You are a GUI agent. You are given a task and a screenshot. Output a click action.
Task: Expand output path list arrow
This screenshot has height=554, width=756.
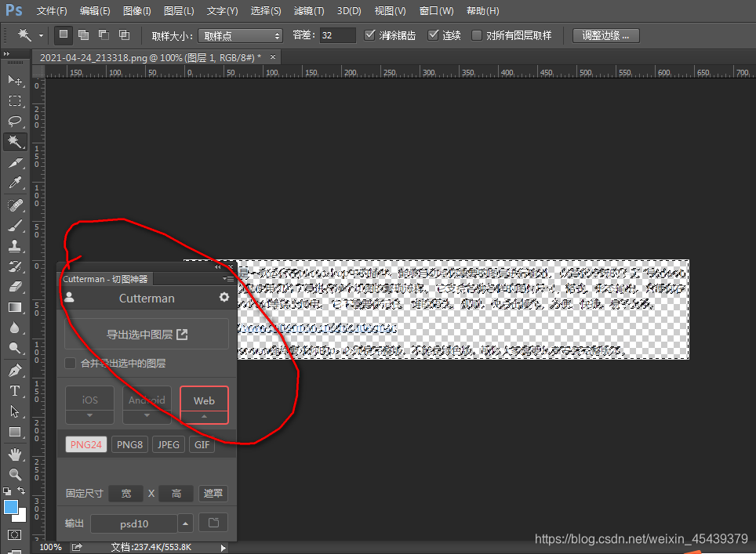[186, 523]
